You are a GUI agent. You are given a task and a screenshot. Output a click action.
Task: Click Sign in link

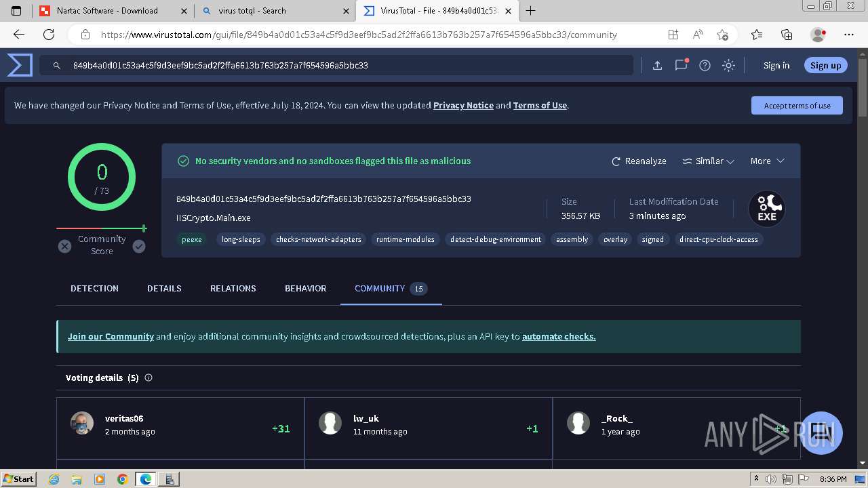click(x=776, y=66)
